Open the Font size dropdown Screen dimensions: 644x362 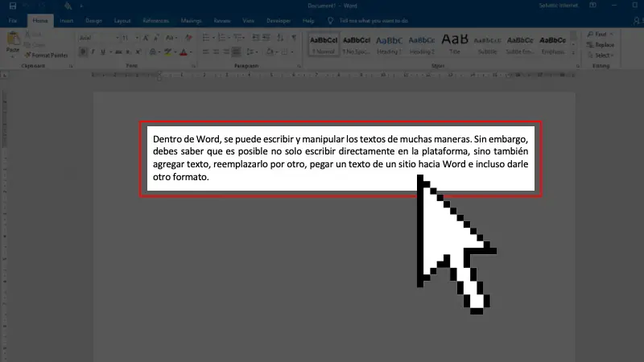[x=137, y=38]
